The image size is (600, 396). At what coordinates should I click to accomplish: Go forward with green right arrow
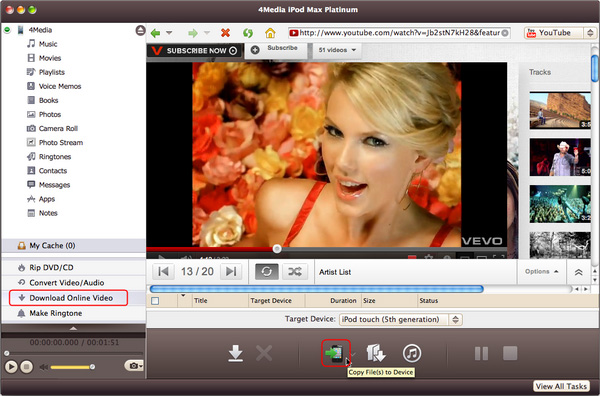click(x=193, y=33)
